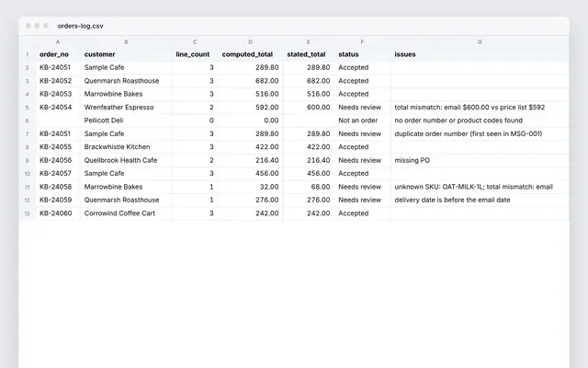Select the Quellbrook Health Cafe cell
588x368 pixels.
pos(126,160)
